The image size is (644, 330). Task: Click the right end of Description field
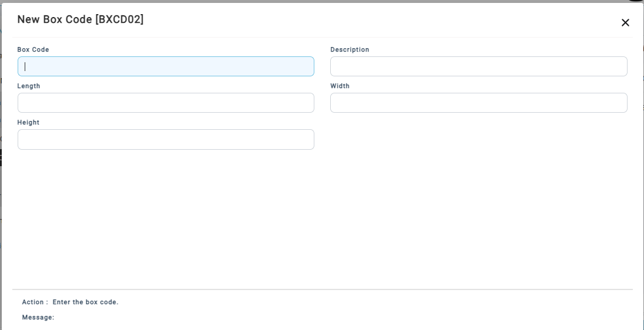(618, 66)
